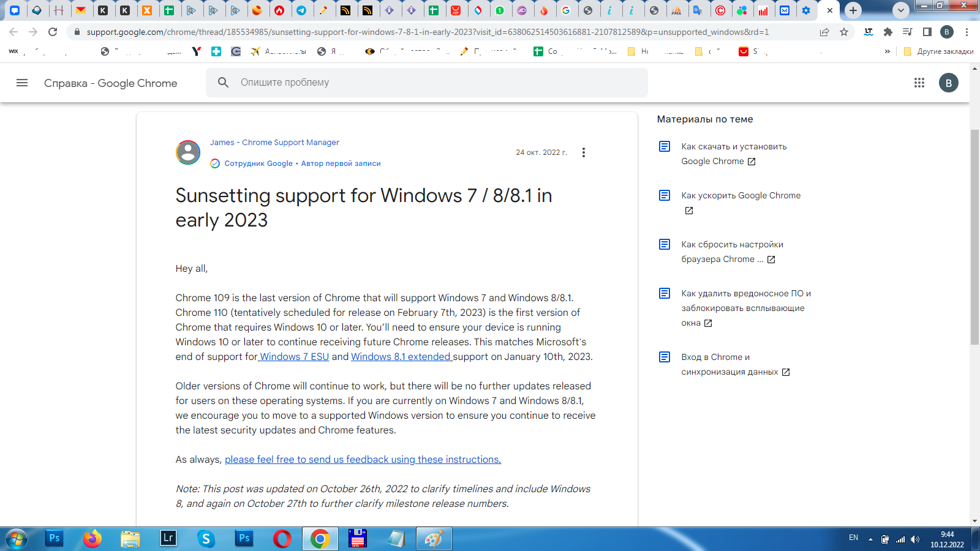Switch to the Telegram tab
Screen dimensions: 980x551
[301, 10]
